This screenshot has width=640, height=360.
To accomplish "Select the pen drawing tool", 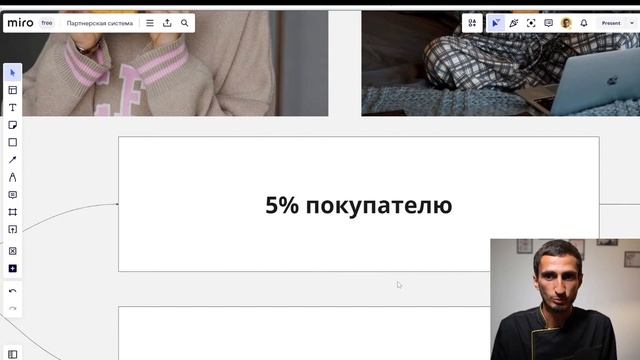I will tap(13, 177).
